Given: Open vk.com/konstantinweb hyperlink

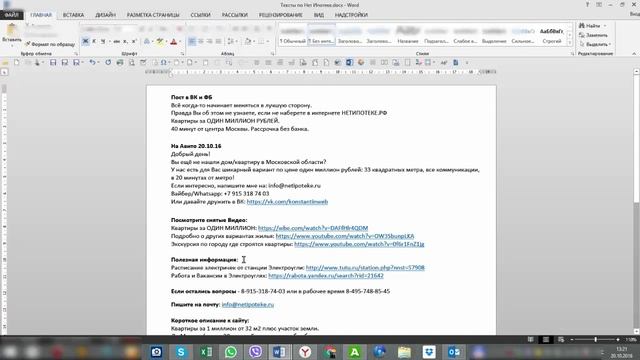Looking at the screenshot, I should click(287, 202).
